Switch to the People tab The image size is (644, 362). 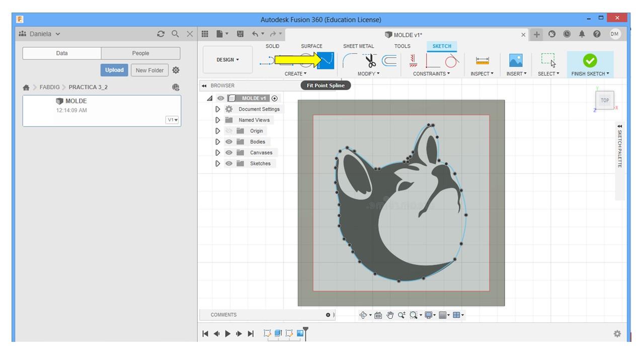pyautogui.click(x=140, y=53)
